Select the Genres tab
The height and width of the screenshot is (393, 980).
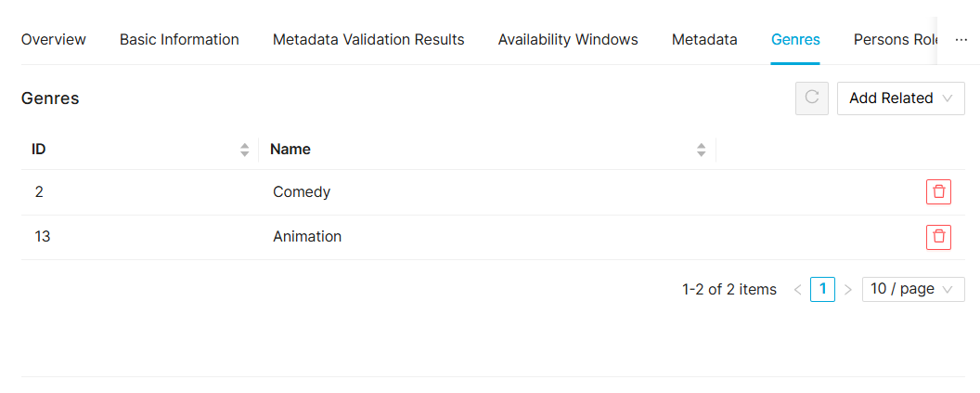(x=795, y=40)
